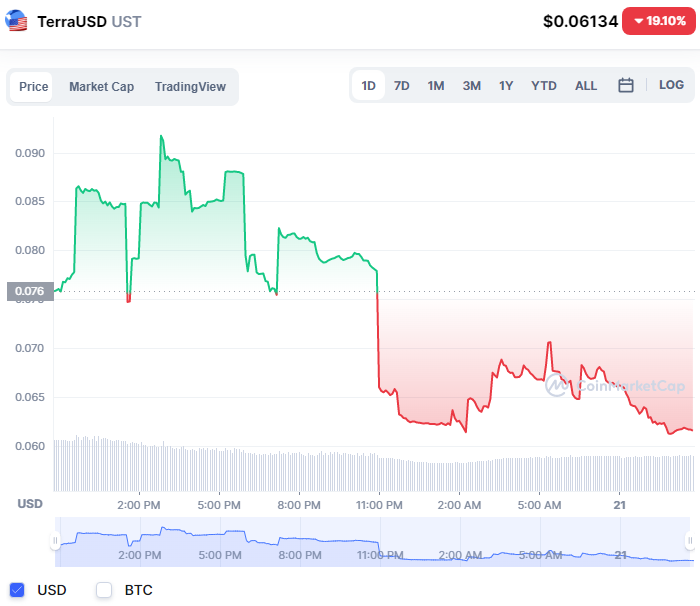
Task: Click the TerraUSD coin logo icon
Action: click(17, 21)
